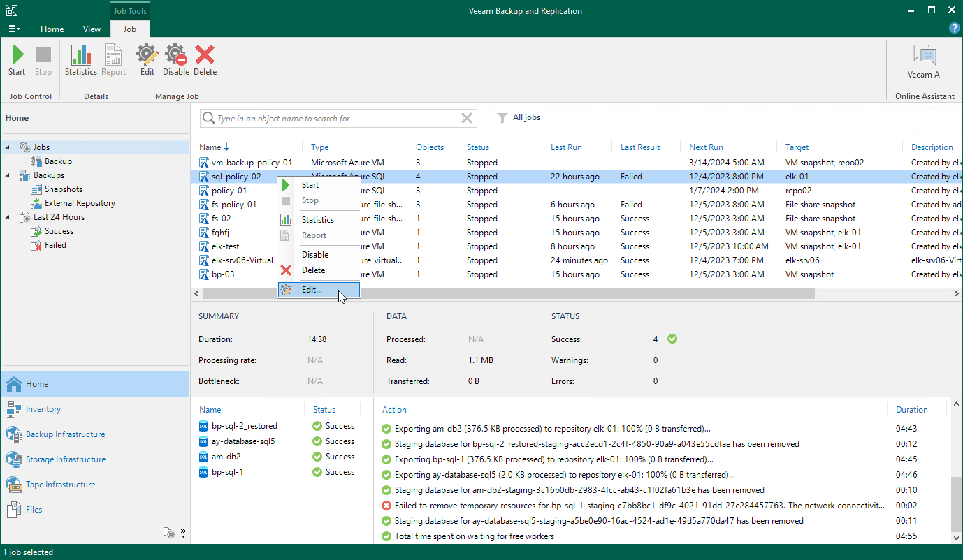Select the vm-backup-policy-01 job row

(577, 163)
